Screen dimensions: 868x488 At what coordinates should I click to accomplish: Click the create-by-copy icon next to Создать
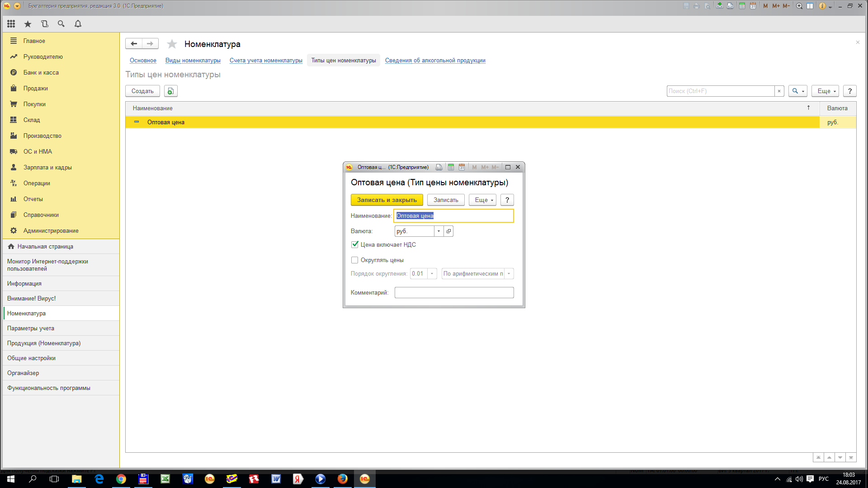(170, 91)
